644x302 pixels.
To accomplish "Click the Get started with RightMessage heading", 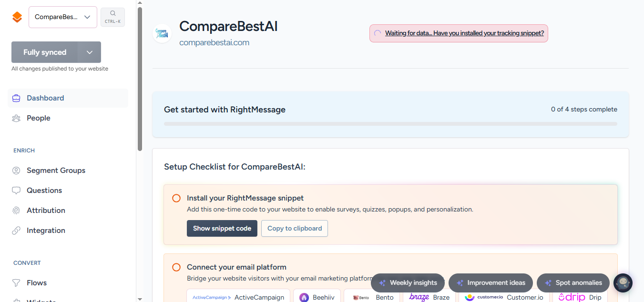I will coord(225,110).
